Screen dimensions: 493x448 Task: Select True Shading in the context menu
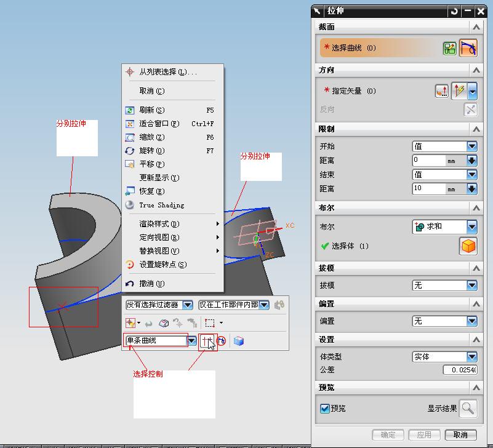pos(172,206)
